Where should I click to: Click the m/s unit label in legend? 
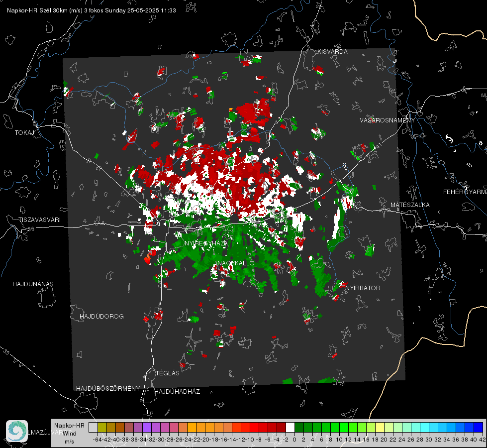69,442
